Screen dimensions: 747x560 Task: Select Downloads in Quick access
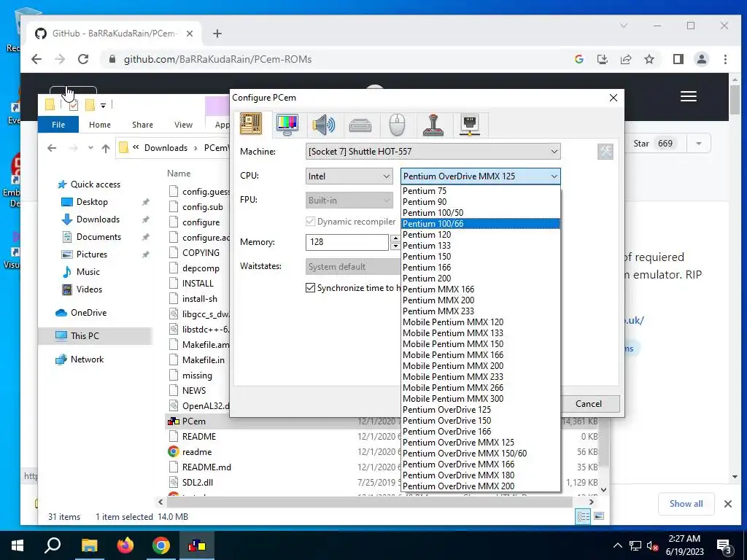pos(98,219)
